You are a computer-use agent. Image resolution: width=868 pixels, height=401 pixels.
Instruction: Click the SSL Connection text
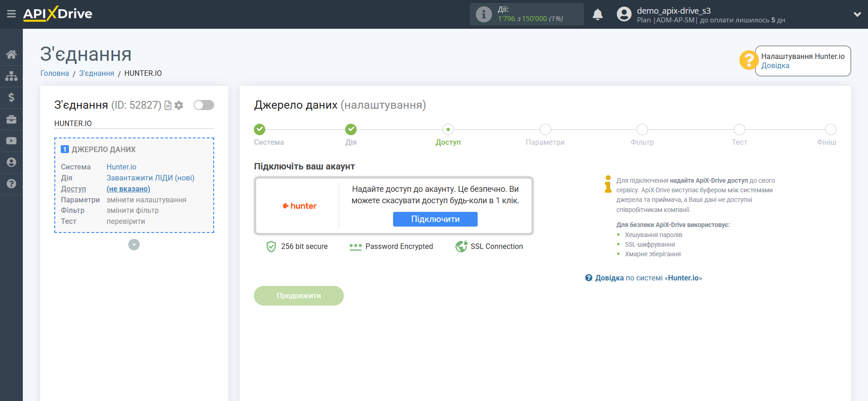coord(497,247)
